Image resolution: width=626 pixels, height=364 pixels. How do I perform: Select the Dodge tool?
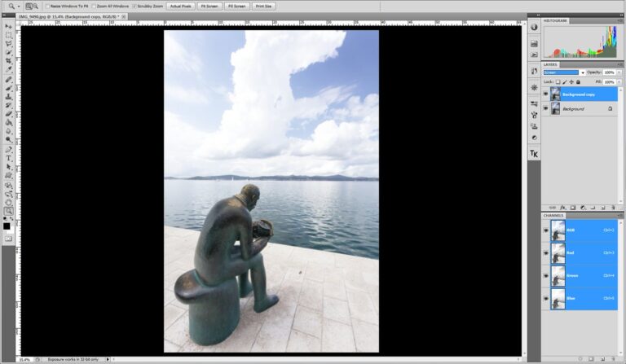click(x=8, y=139)
